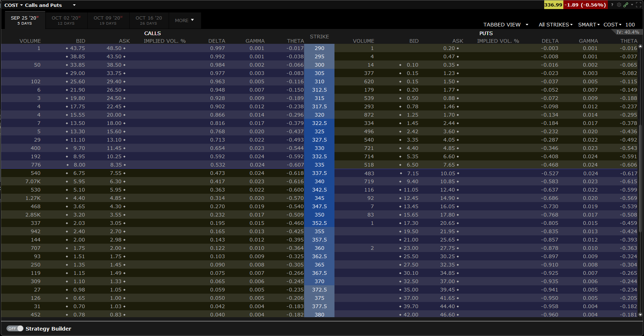Switch to the OCT 02 '20 expiration tab
This screenshot has height=336, width=644.
66,20
